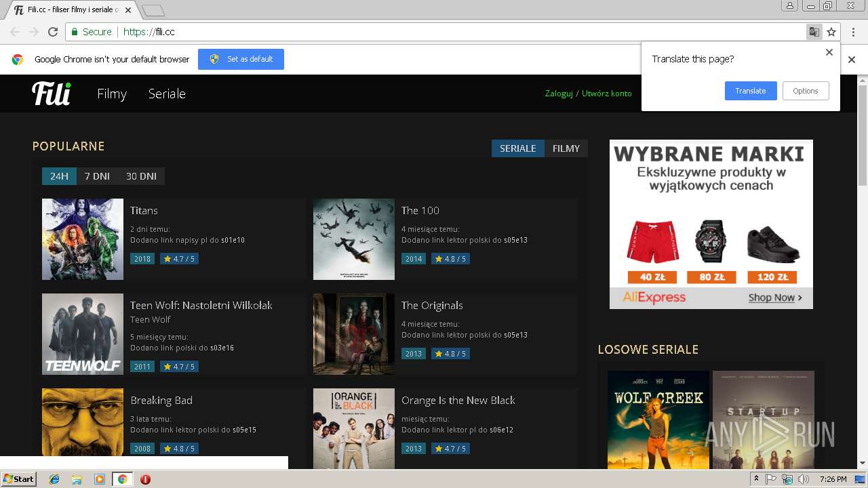This screenshot has height=488, width=868.
Task: Open Teen Wolf: Nastoletni Wilkołak link
Action: (201, 306)
